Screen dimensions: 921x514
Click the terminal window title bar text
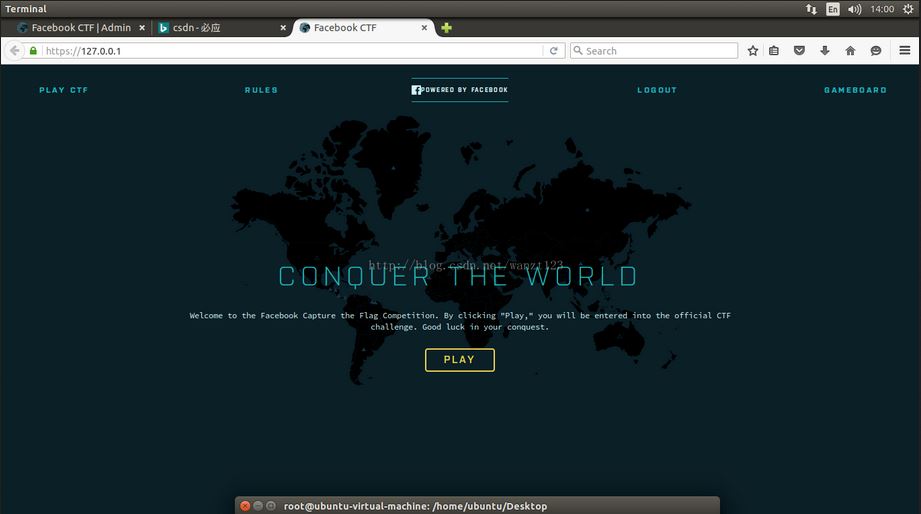[x=415, y=506]
